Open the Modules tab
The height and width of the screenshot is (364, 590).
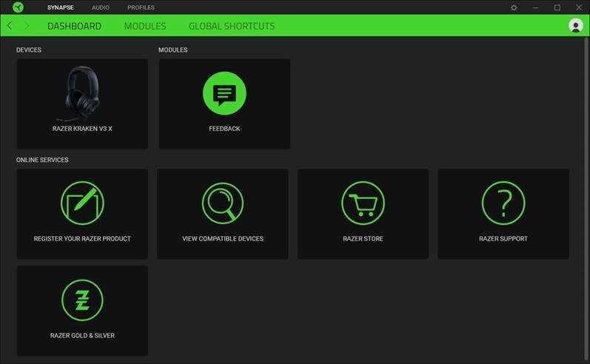145,26
